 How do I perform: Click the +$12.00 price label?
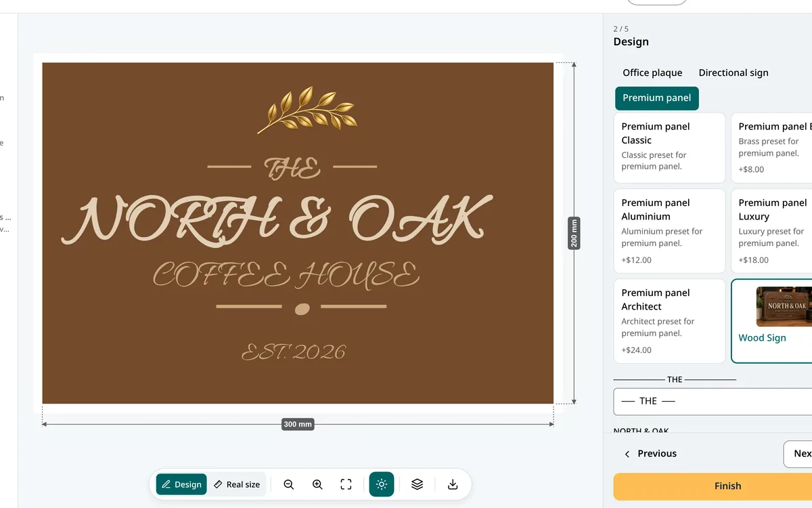[637, 260]
